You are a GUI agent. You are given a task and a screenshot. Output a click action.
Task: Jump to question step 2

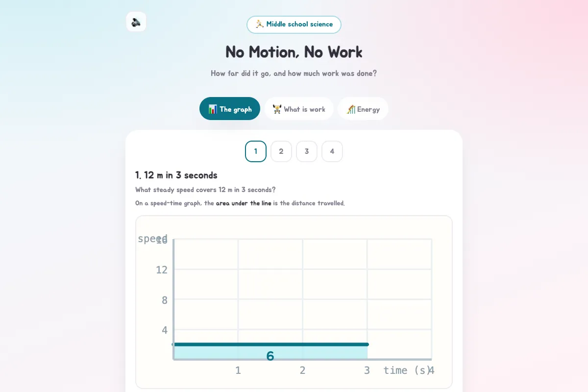coord(281,151)
